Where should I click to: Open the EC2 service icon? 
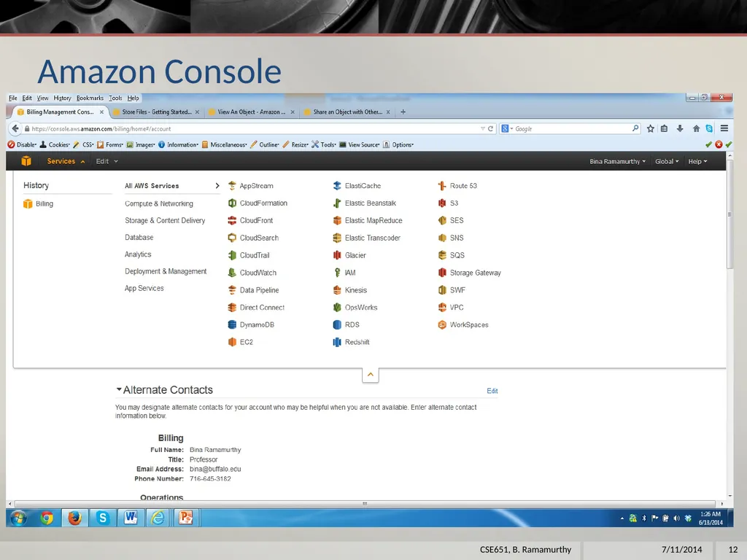232,342
